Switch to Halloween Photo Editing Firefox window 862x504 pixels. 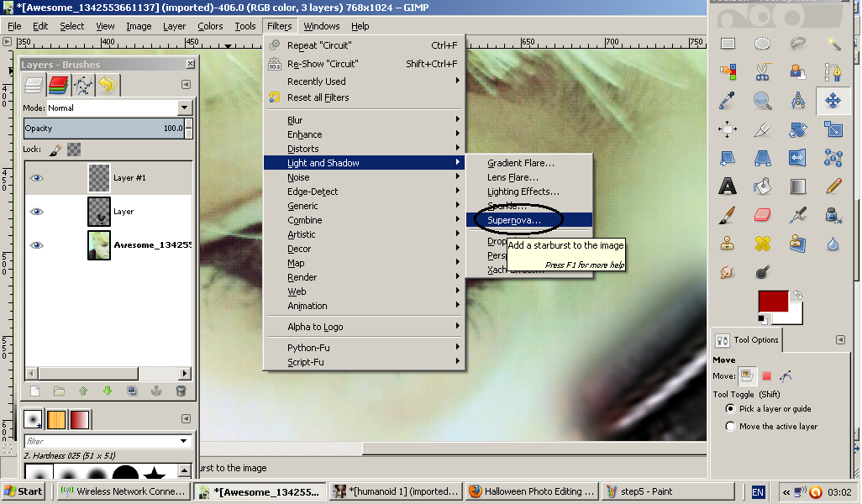tap(532, 491)
